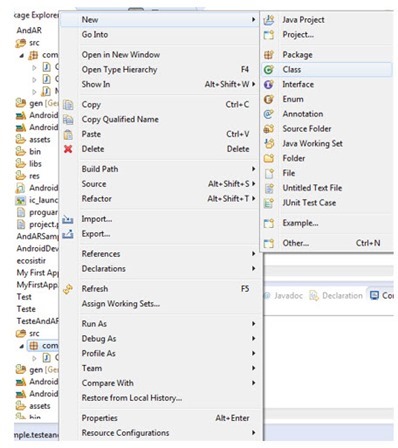The height and width of the screenshot is (448, 398).
Task: Click the Console tab icon
Action: coord(375,295)
